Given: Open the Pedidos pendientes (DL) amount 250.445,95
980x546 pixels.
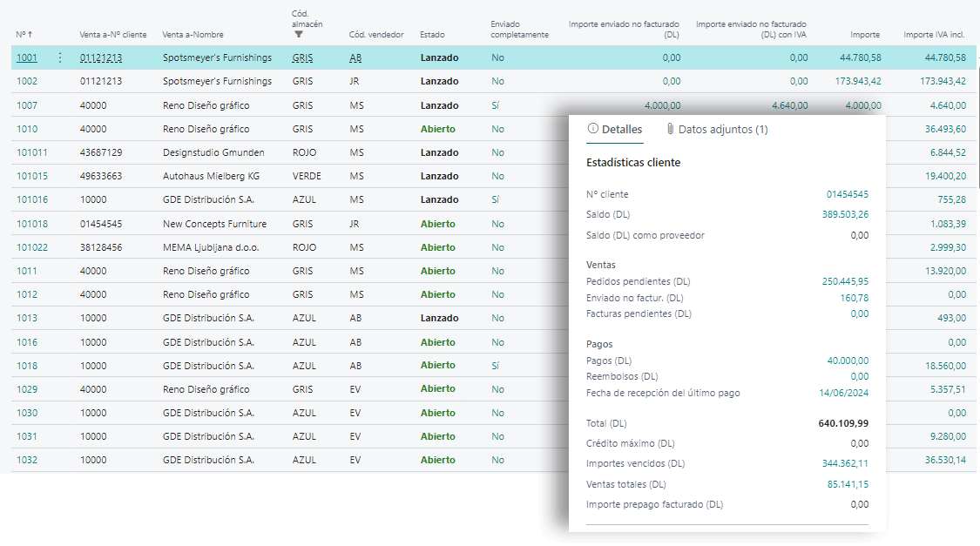Looking at the screenshot, I should pyautogui.click(x=845, y=281).
